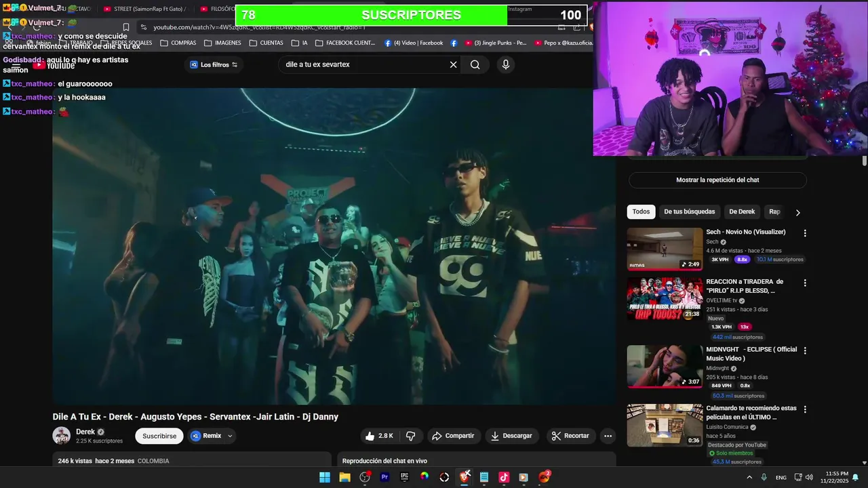Image resolution: width=868 pixels, height=488 pixels.
Task: Open the COMPRAS bookmarks folder
Action: 178,43
